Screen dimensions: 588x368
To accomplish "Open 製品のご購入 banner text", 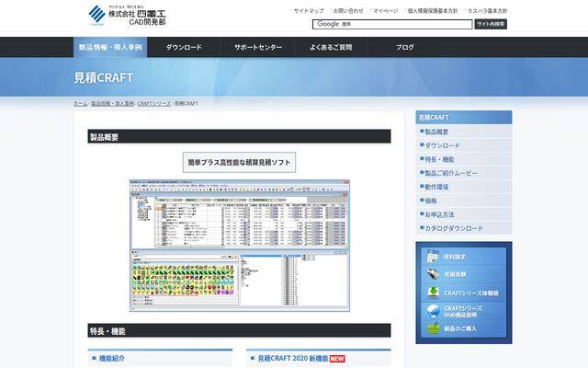I will click(x=460, y=328).
